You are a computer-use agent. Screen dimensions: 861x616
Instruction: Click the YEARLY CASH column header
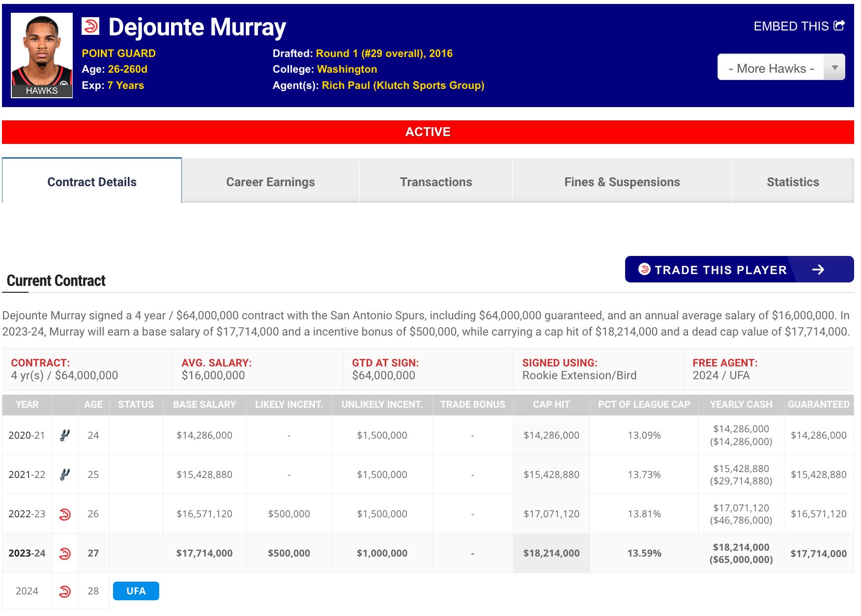pyautogui.click(x=741, y=404)
